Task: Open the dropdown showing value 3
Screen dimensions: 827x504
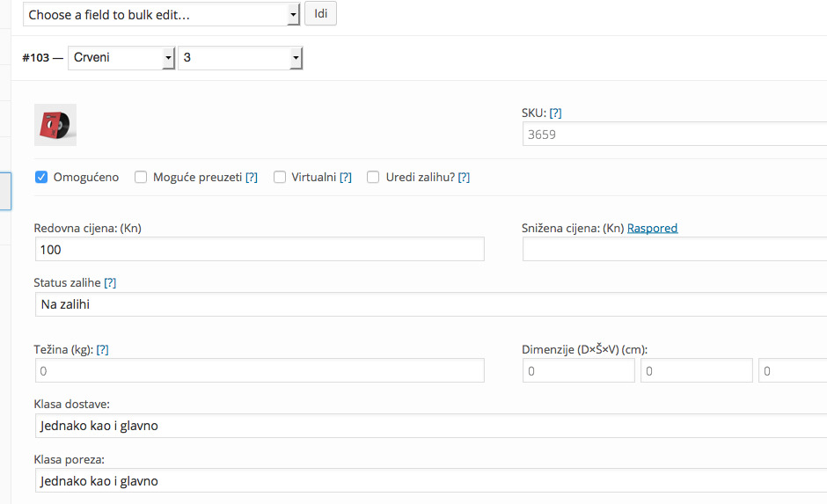Action: [x=240, y=57]
